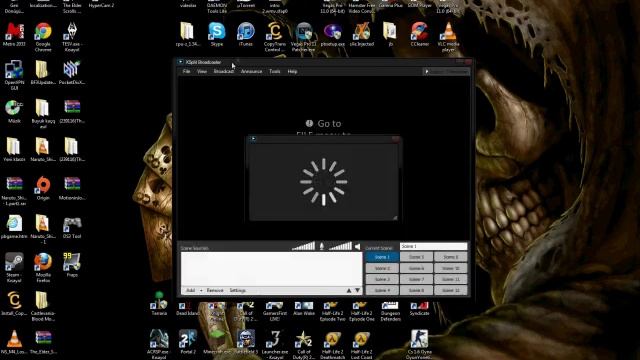Select Half-Life 2 Deathmatch shortcut
640x360 pixels.
pyautogui.click(x=333, y=345)
